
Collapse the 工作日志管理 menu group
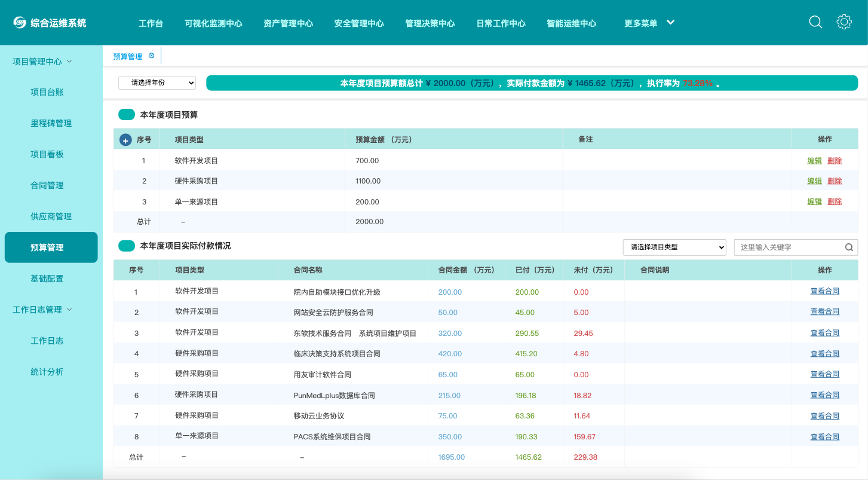tap(42, 310)
